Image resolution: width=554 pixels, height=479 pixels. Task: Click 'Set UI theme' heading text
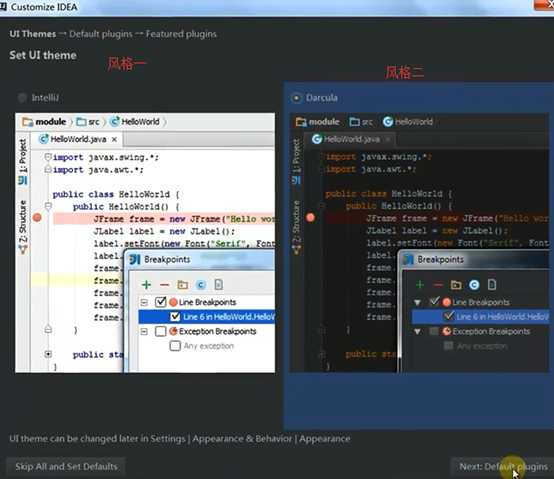43,55
